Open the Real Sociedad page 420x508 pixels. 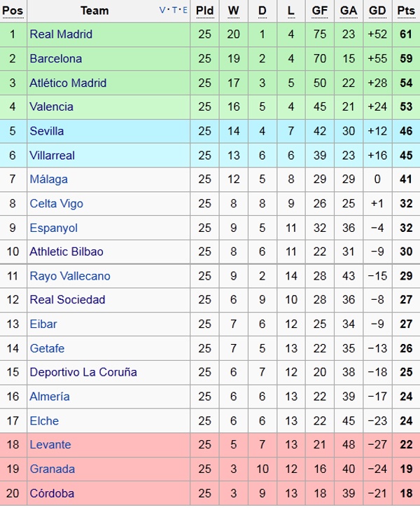click(67, 300)
